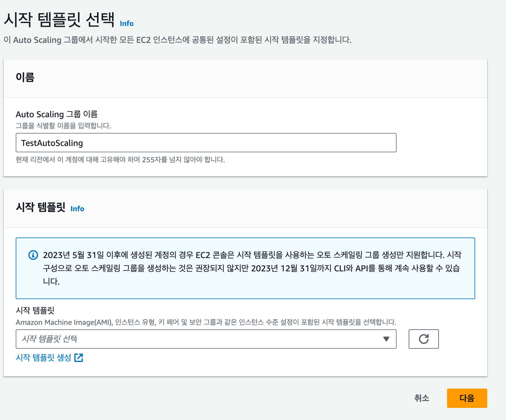Click the 시작 템플릿 선택 page title
Image resolution: width=506 pixels, height=420 pixels.
point(59,20)
